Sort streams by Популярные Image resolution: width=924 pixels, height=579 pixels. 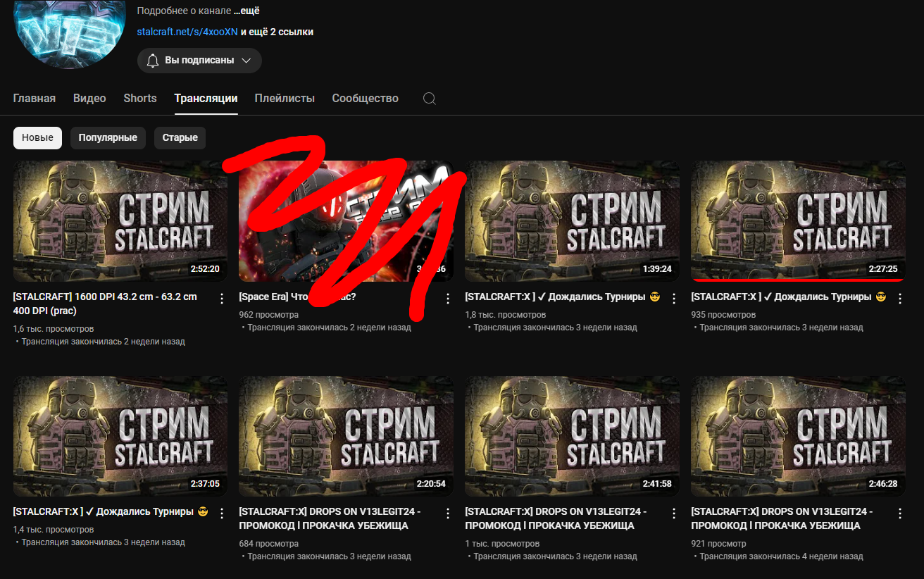108,138
